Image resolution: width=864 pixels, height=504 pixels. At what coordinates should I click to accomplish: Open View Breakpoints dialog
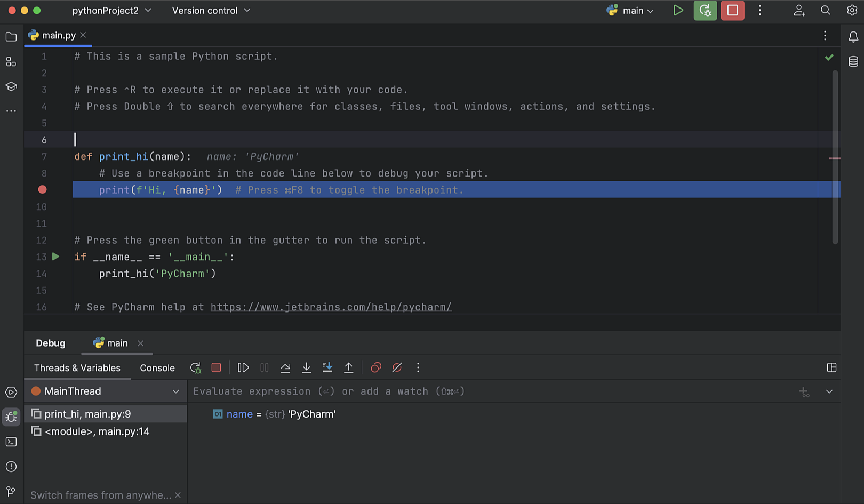(375, 367)
